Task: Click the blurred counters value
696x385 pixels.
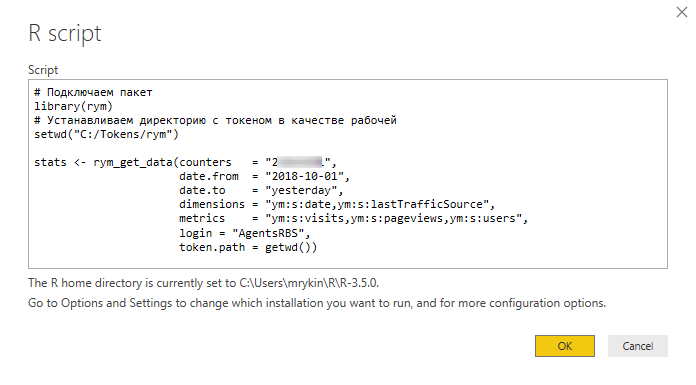Action: point(301,163)
